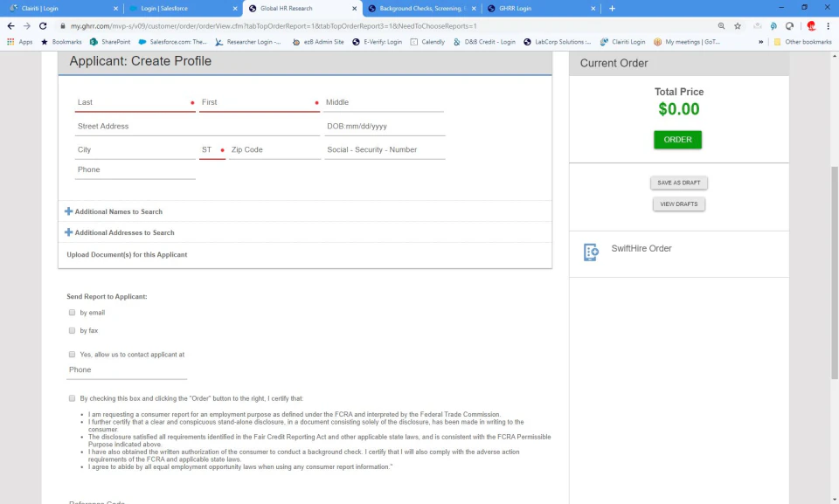The image size is (839, 504).
Task: Open the browser zoom magnifier icon
Action: click(x=721, y=25)
